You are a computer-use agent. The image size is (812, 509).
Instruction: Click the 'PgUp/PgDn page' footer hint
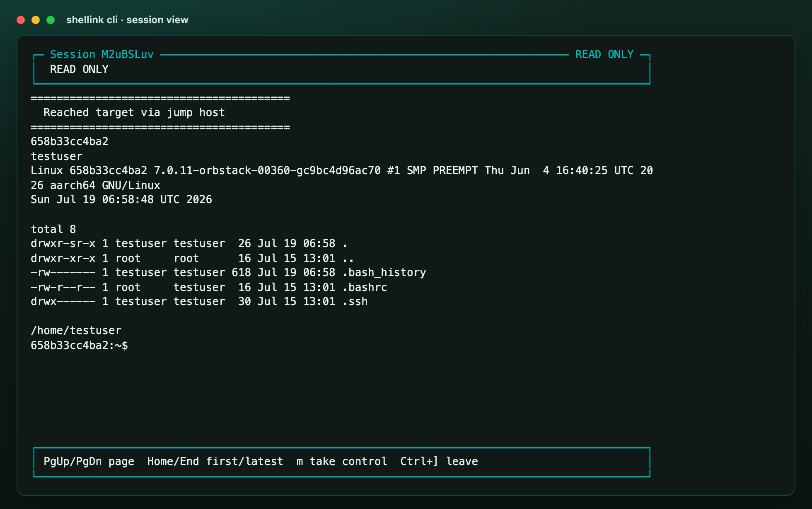[x=89, y=461]
